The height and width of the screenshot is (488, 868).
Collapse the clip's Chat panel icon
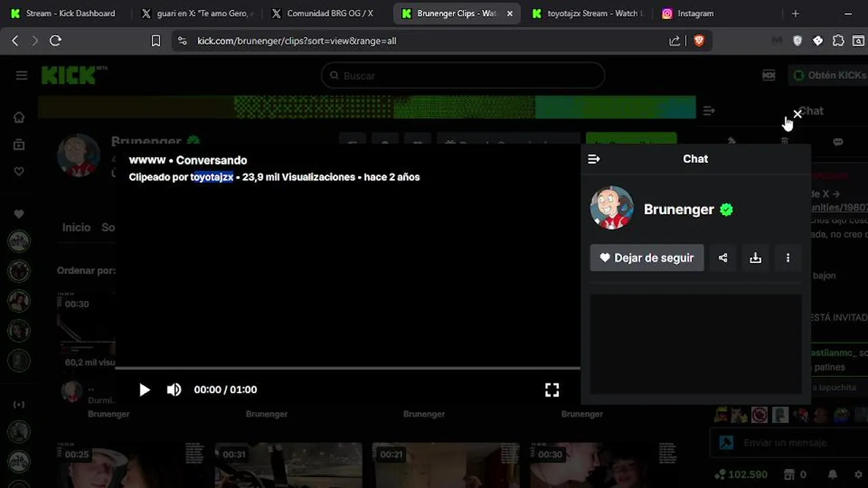point(594,159)
